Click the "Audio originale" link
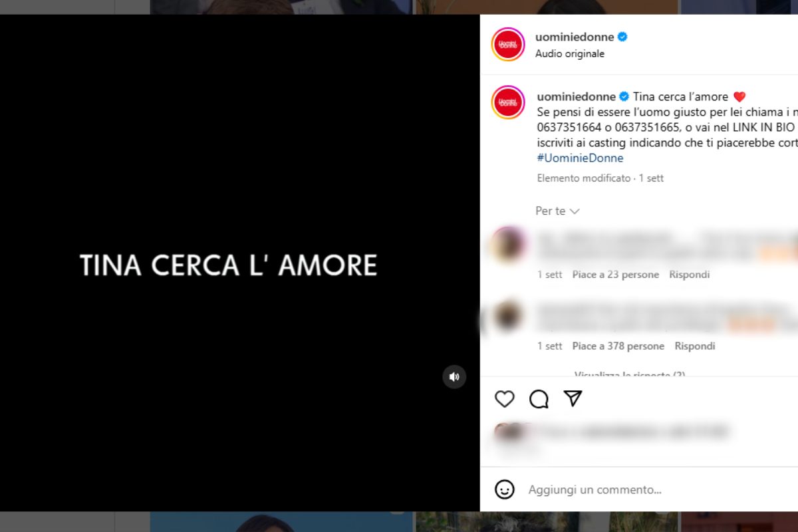The height and width of the screenshot is (532, 798). (x=570, y=54)
